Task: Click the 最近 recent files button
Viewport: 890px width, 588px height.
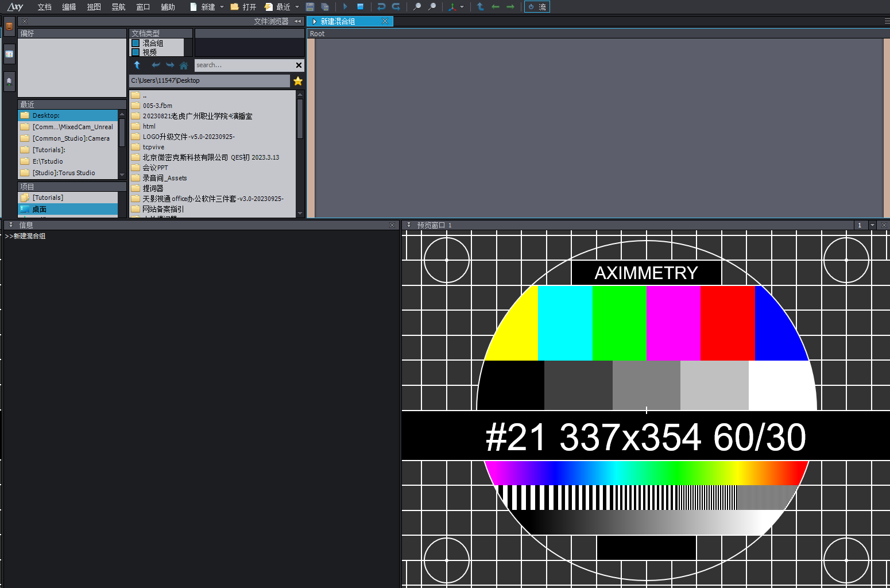Action: pos(277,7)
